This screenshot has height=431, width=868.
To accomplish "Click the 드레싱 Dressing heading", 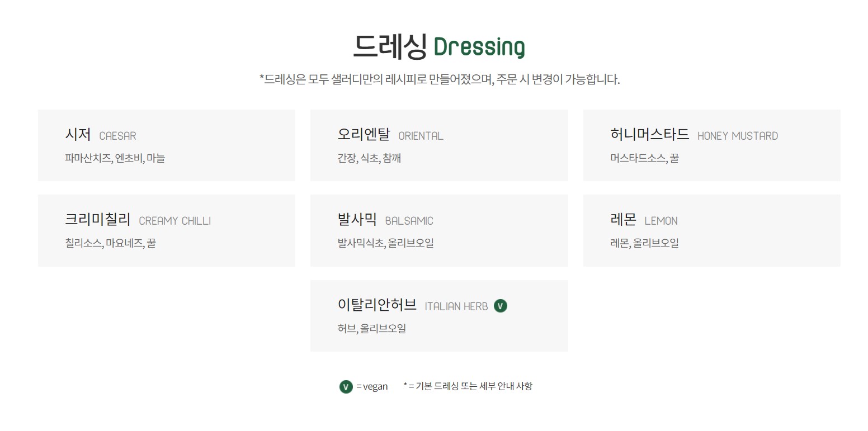I will (x=439, y=46).
